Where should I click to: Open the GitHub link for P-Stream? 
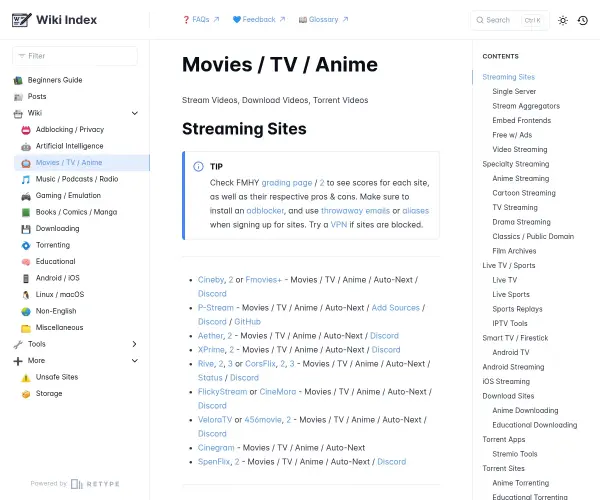pyautogui.click(x=247, y=322)
